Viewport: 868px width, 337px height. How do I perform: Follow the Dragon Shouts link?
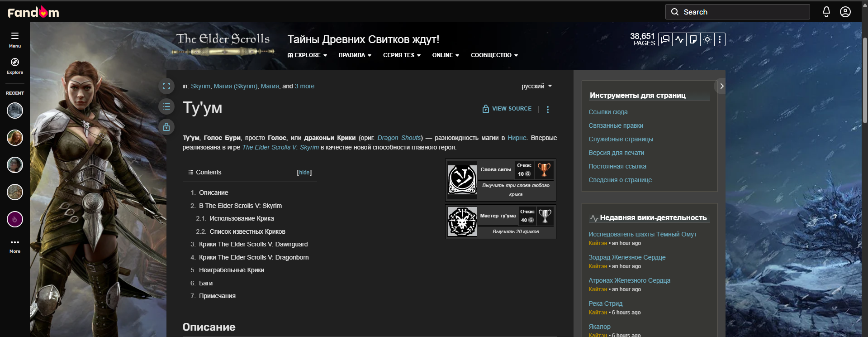[399, 138]
